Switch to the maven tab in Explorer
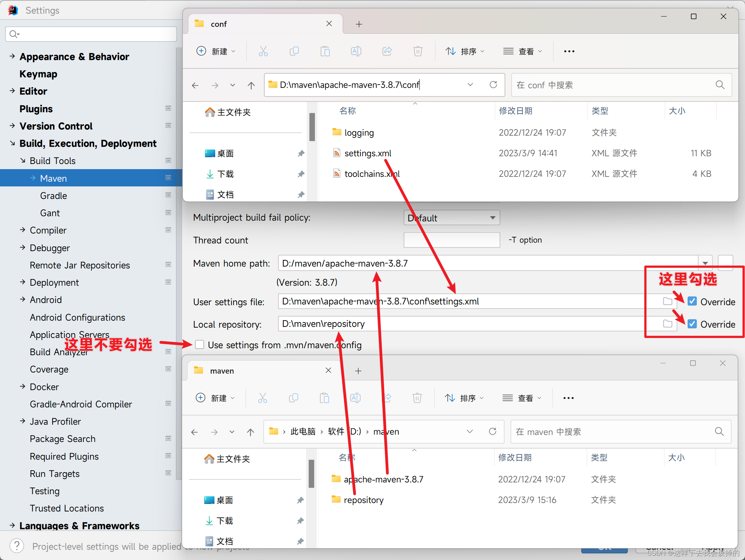This screenshot has height=560, width=745. 222,371
